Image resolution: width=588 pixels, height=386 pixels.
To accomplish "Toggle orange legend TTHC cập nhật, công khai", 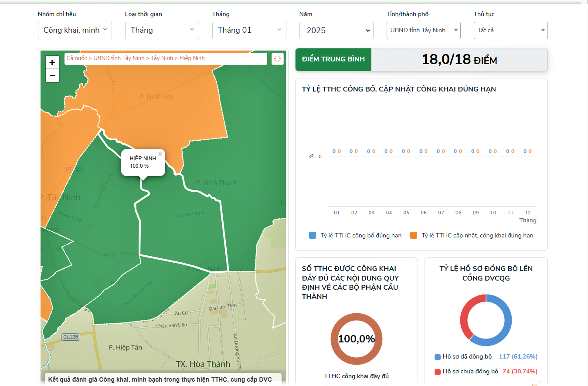I will point(472,235).
